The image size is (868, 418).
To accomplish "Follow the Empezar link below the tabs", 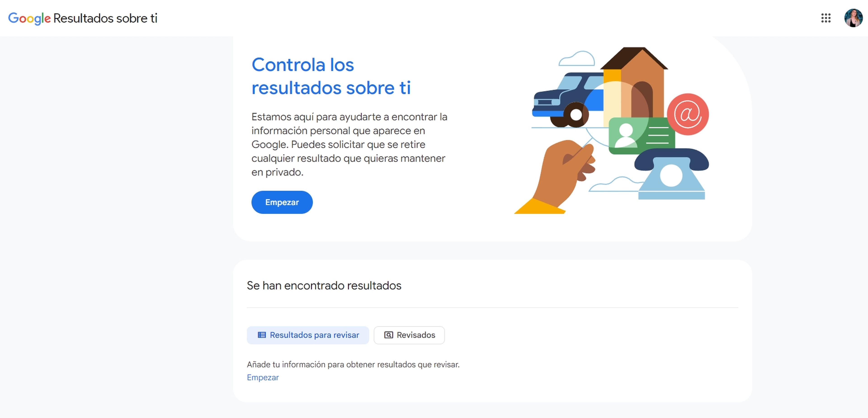I will (x=263, y=378).
